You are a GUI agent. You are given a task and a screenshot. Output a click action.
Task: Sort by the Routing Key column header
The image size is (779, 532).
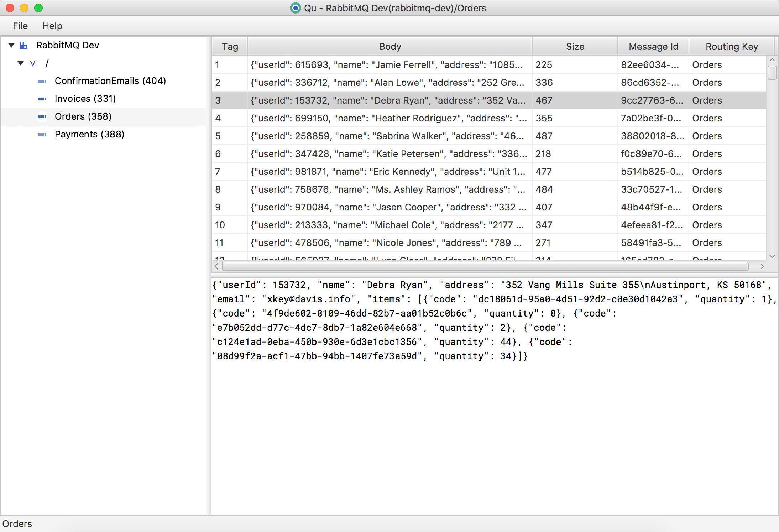coord(732,47)
